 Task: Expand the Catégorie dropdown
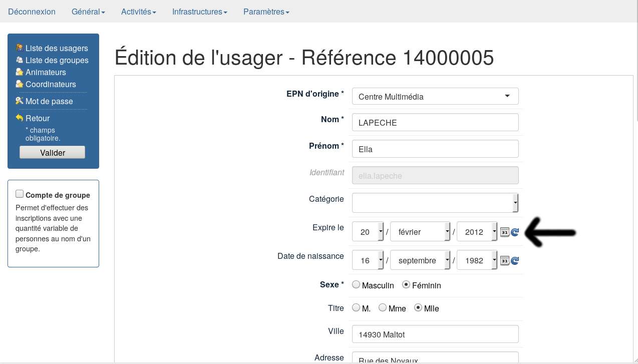(x=435, y=203)
